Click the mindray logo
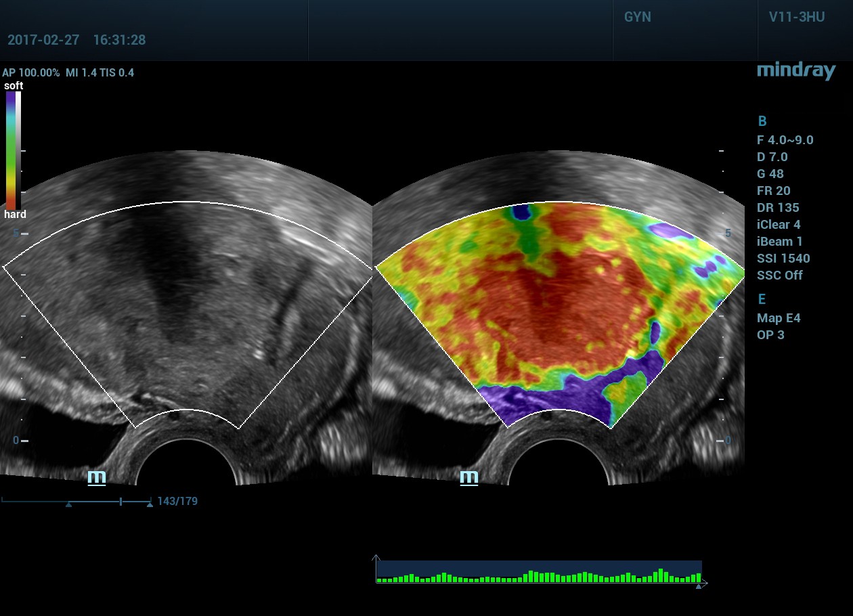The width and height of the screenshot is (853, 616). [796, 70]
